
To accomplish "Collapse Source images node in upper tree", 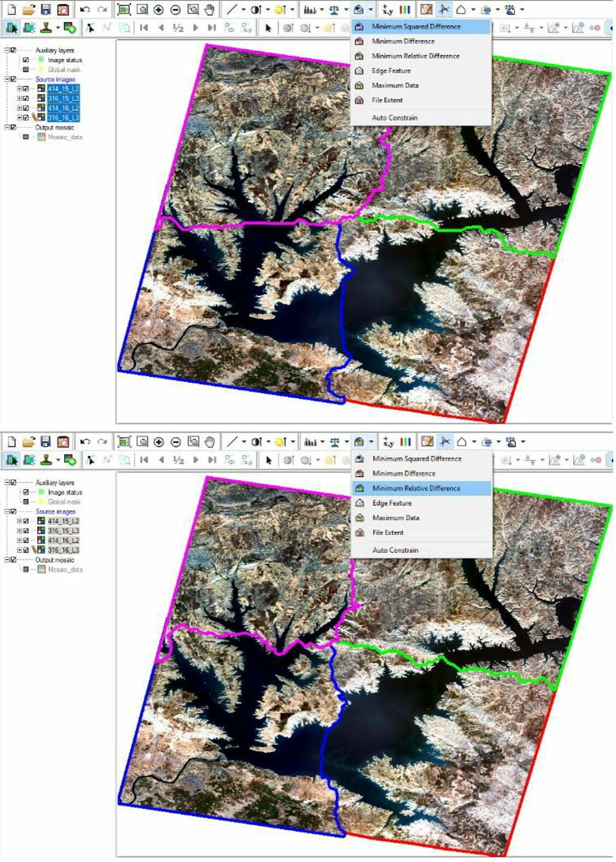I will (x=7, y=79).
